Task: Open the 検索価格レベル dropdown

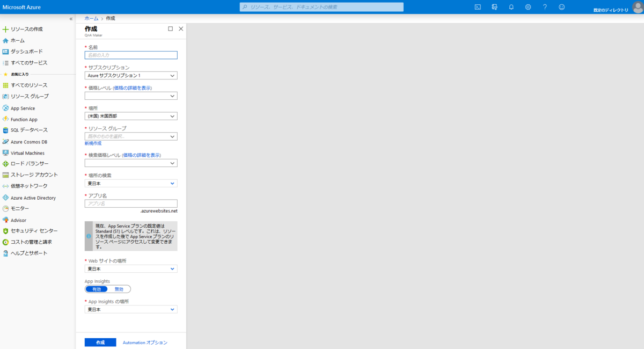Action: pos(131,163)
